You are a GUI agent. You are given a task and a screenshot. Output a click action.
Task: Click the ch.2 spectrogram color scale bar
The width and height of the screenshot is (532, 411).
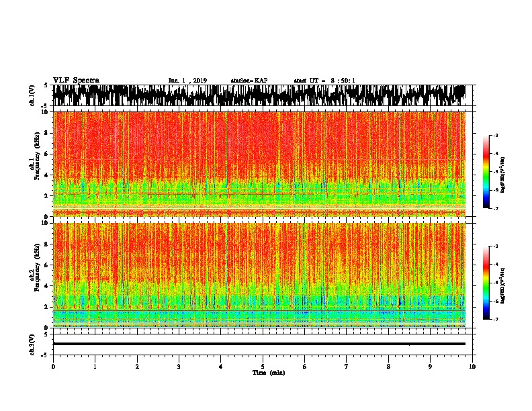click(x=486, y=283)
